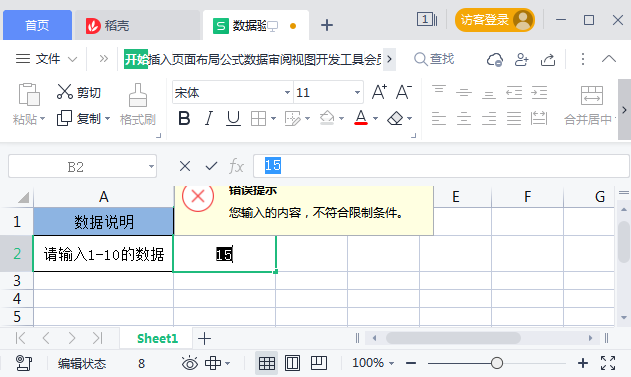Click the distributed alignment icon

(539, 118)
